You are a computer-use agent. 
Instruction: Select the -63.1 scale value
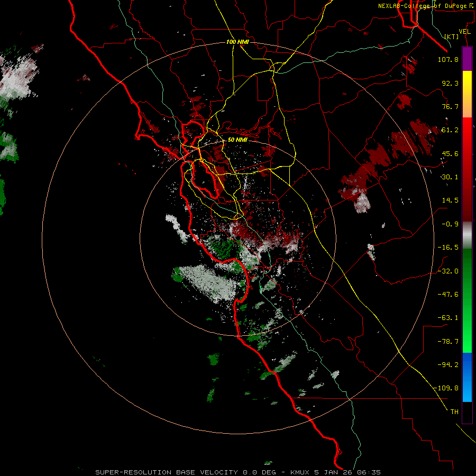[x=448, y=318]
